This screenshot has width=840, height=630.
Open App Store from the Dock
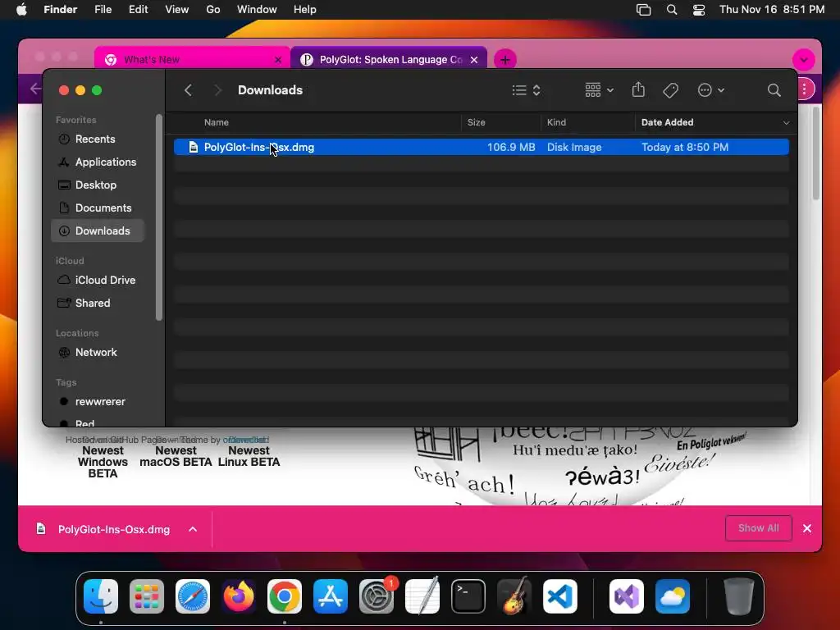coord(330,596)
